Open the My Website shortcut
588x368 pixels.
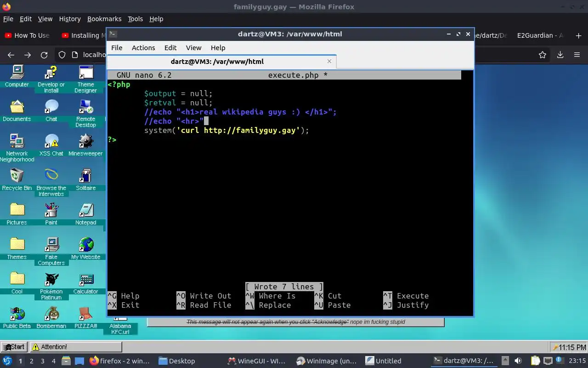tap(86, 248)
